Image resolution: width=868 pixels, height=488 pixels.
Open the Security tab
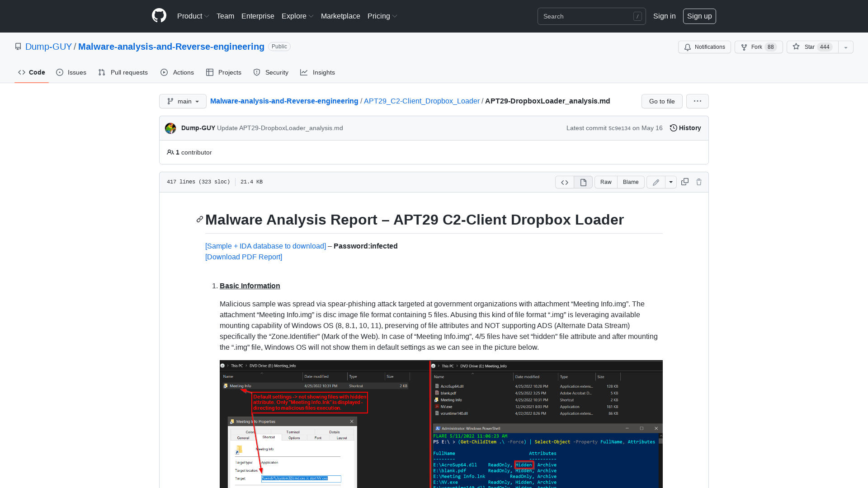(x=271, y=72)
